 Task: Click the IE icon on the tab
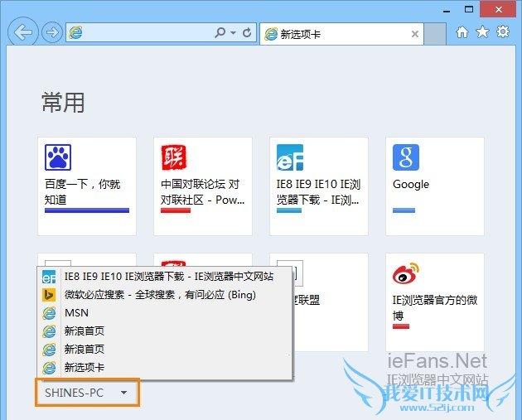[271, 34]
